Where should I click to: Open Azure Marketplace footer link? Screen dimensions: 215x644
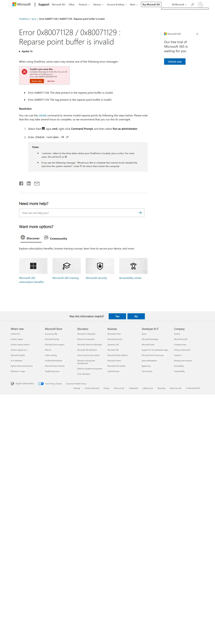[x=149, y=360]
